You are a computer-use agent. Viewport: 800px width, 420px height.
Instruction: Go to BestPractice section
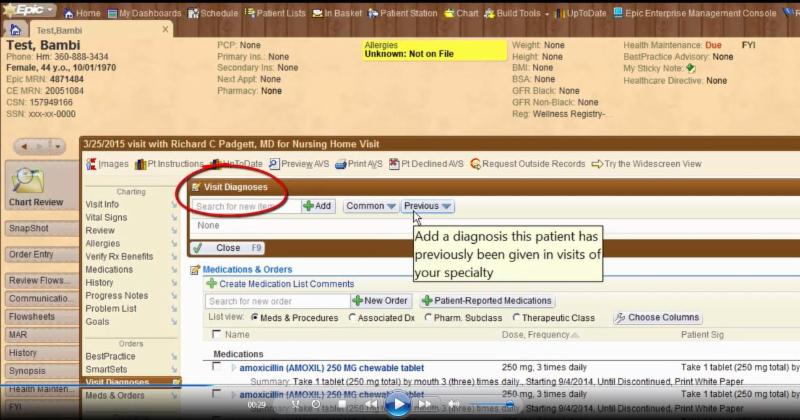point(110,356)
